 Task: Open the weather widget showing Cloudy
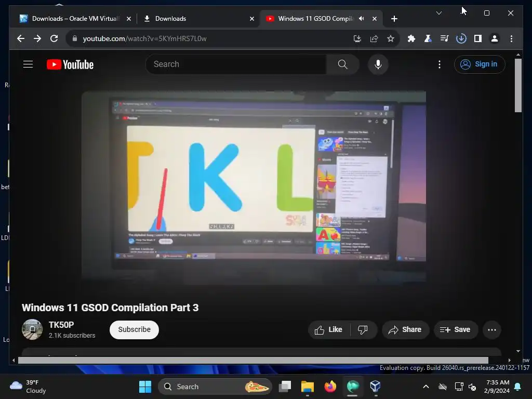[x=28, y=387]
